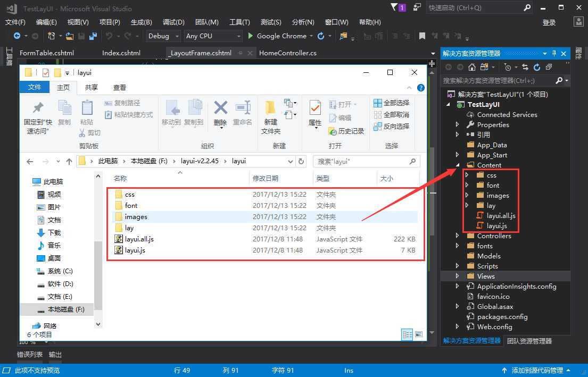588x377 pixels.
Task: Click 全部选择 select all button
Action: 392,103
